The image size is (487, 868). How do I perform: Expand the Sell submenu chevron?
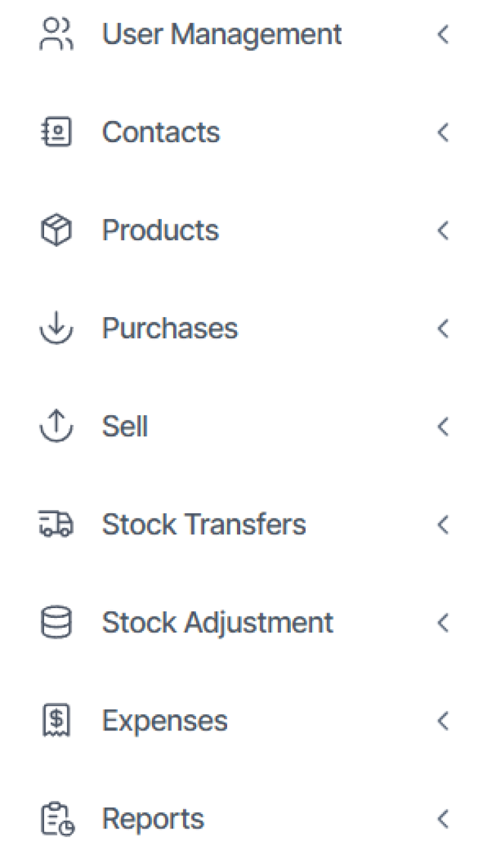point(443,426)
